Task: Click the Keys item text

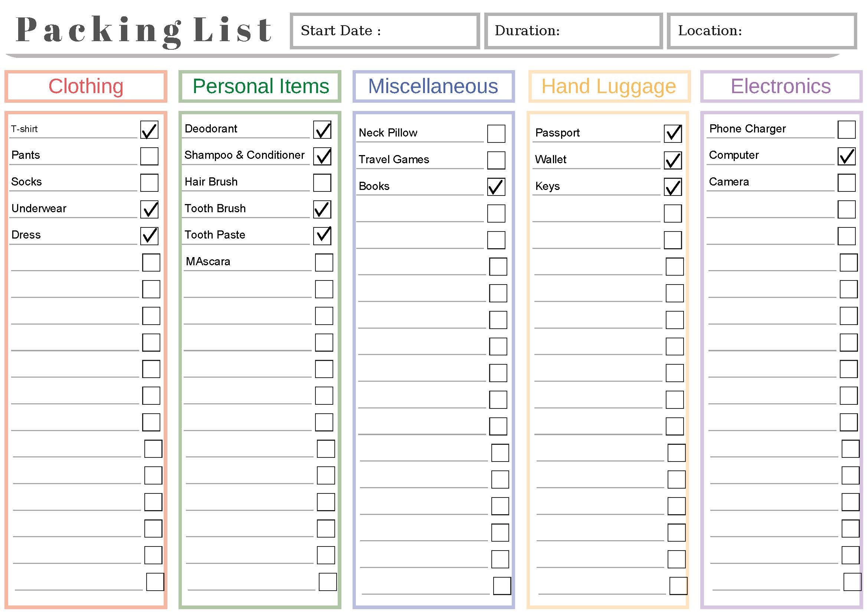Action: coord(548,186)
